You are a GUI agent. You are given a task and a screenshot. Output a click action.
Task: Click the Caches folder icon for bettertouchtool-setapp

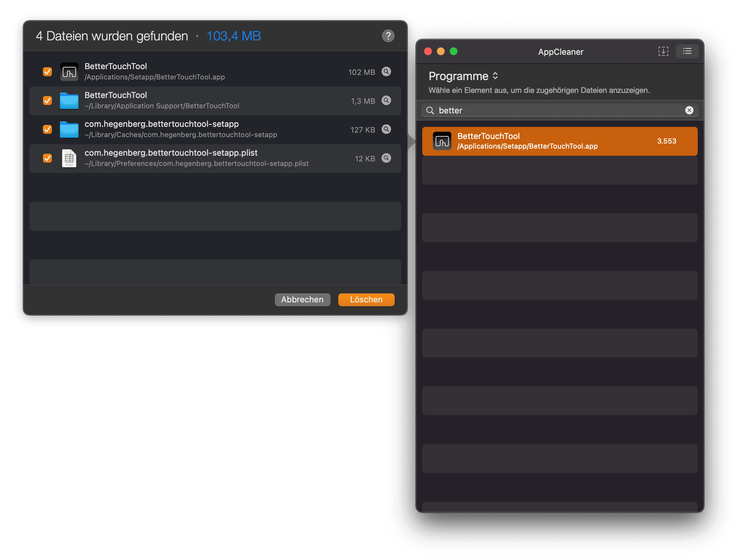click(x=69, y=129)
